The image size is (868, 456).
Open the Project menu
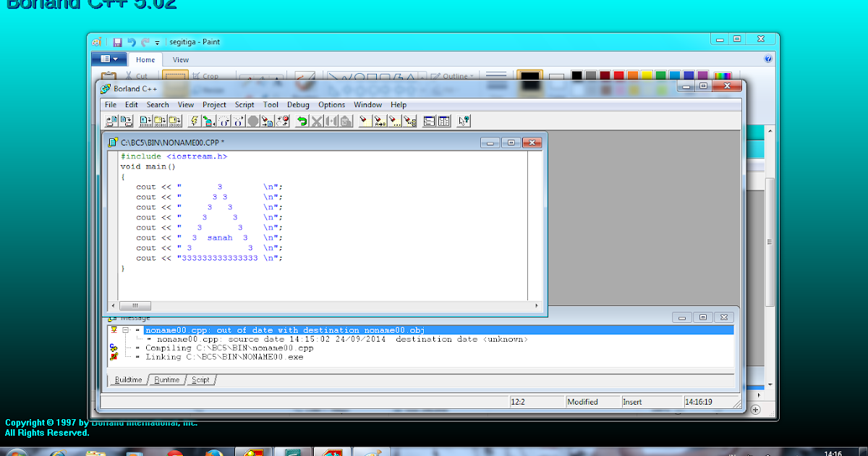pyautogui.click(x=214, y=104)
